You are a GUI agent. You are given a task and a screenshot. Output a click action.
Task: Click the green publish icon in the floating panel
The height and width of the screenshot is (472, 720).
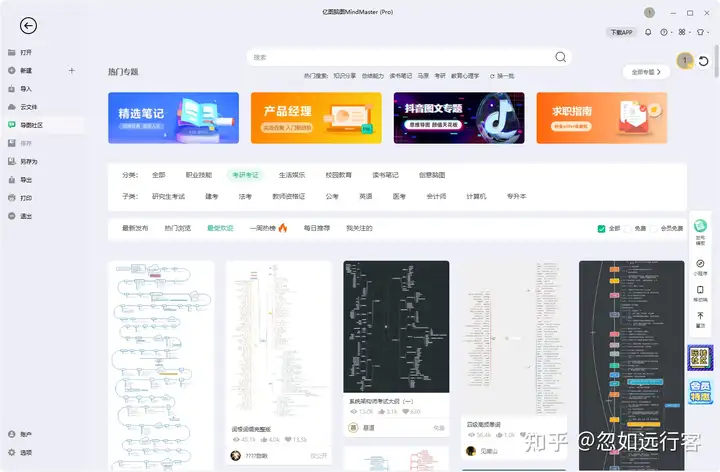700,225
